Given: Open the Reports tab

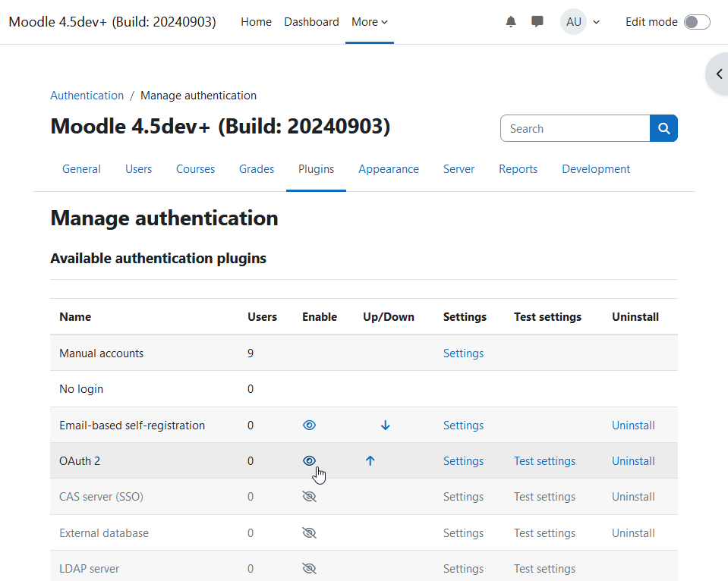Looking at the screenshot, I should pyautogui.click(x=518, y=169).
